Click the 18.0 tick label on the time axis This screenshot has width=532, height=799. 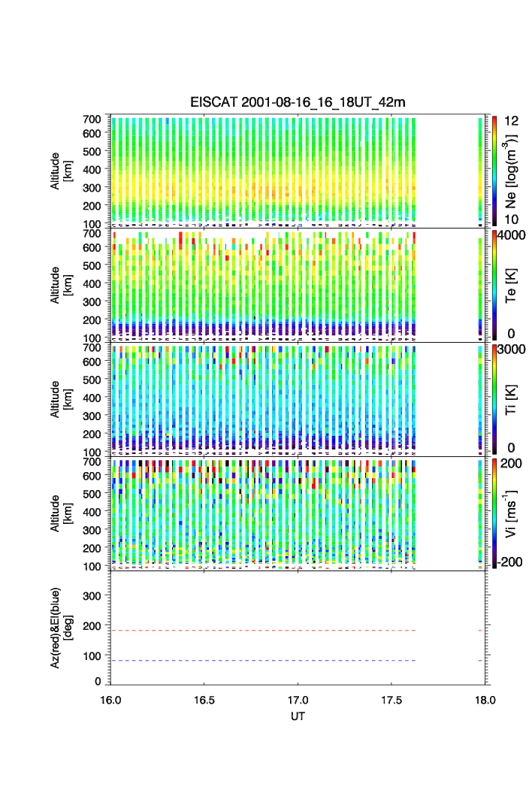485,699
